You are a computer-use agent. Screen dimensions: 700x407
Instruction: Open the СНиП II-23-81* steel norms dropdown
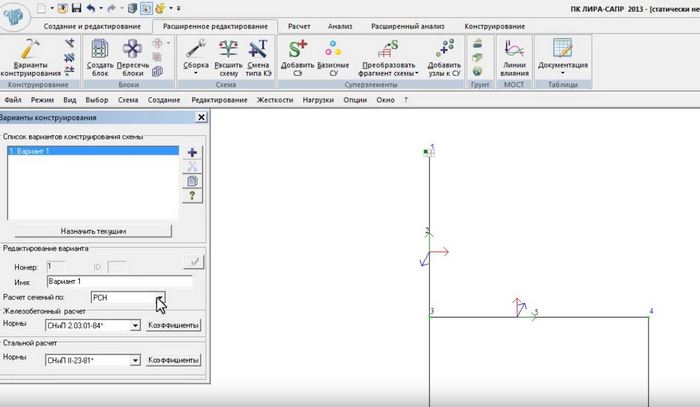[x=135, y=360]
